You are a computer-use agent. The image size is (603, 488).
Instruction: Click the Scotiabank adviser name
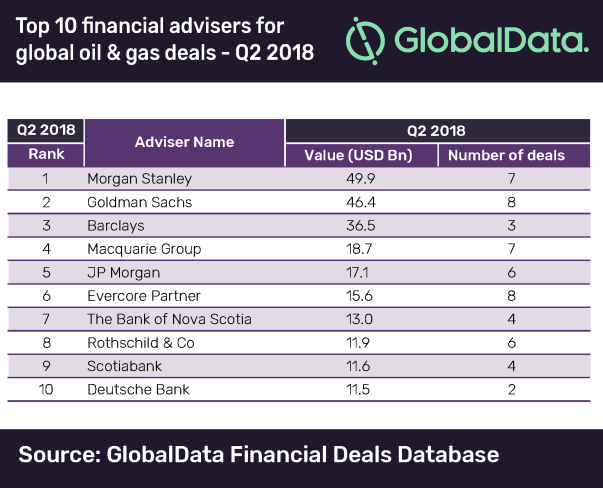point(125,366)
